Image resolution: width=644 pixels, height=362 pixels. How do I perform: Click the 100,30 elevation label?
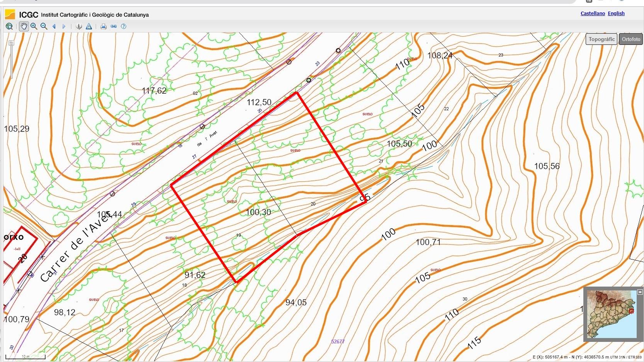[x=258, y=212]
